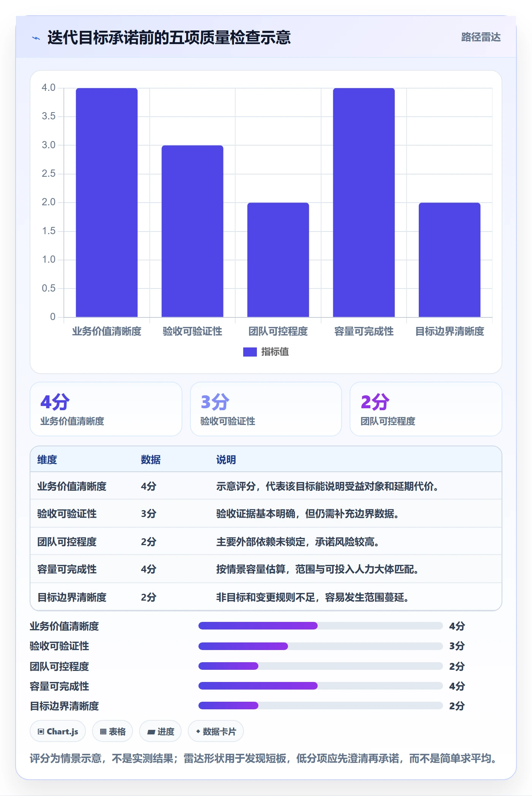Click the 容量可完成性 x-axis label
The height and width of the screenshot is (796, 532).
click(x=364, y=331)
